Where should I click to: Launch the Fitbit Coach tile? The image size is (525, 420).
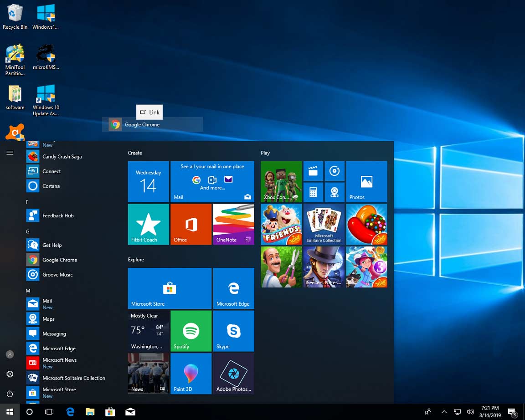tap(148, 224)
